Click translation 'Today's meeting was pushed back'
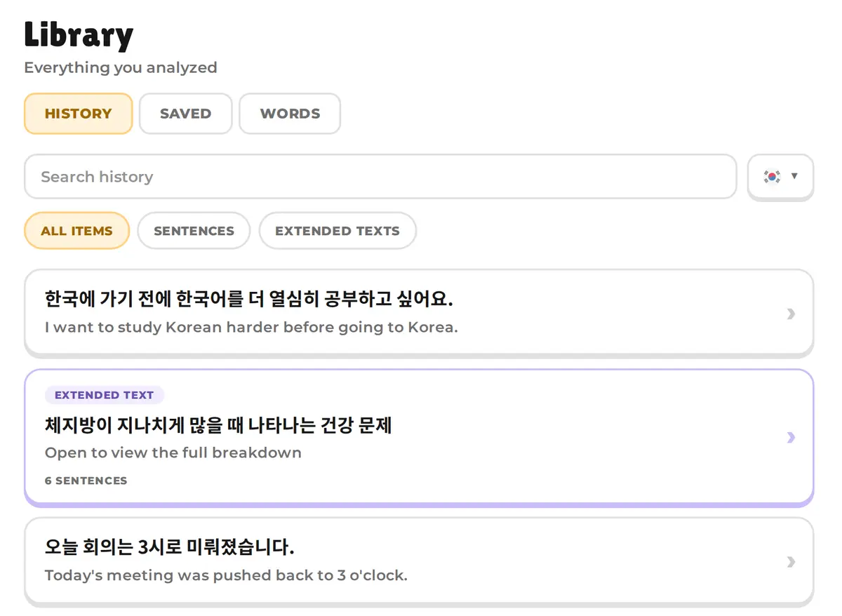Screen dimensions: 842x616 226,575
